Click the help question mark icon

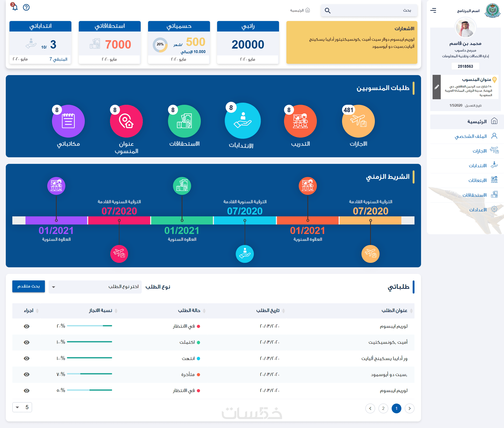pos(26,7)
